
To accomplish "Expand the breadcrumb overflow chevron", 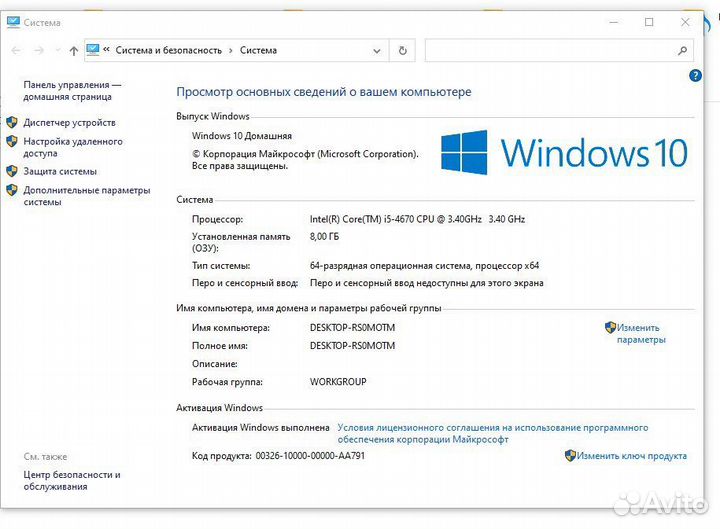I will pos(107,50).
